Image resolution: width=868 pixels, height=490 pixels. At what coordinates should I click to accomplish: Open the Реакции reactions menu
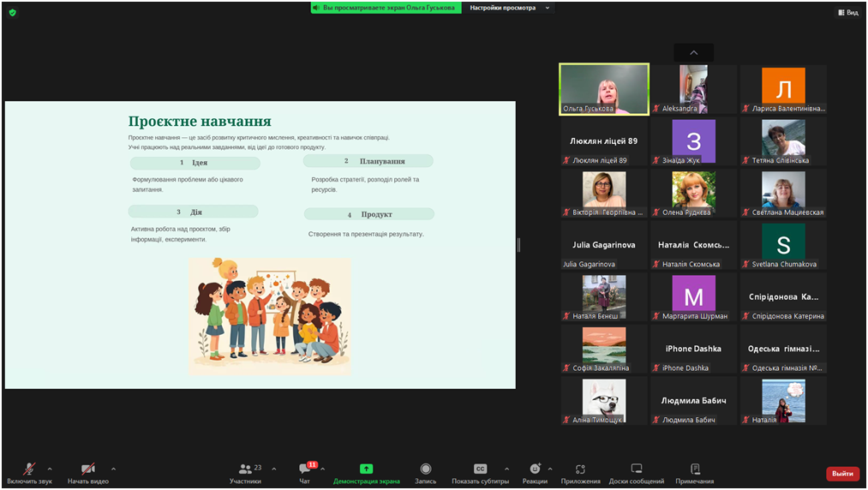point(535,470)
